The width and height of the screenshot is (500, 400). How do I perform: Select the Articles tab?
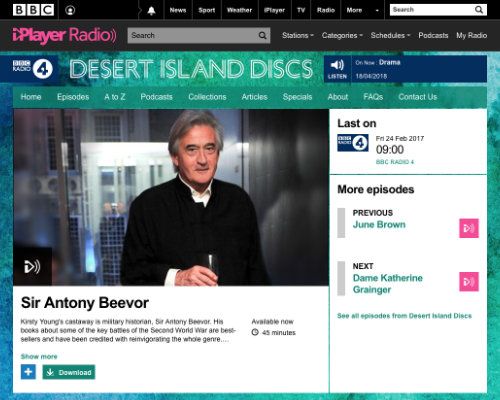click(254, 97)
